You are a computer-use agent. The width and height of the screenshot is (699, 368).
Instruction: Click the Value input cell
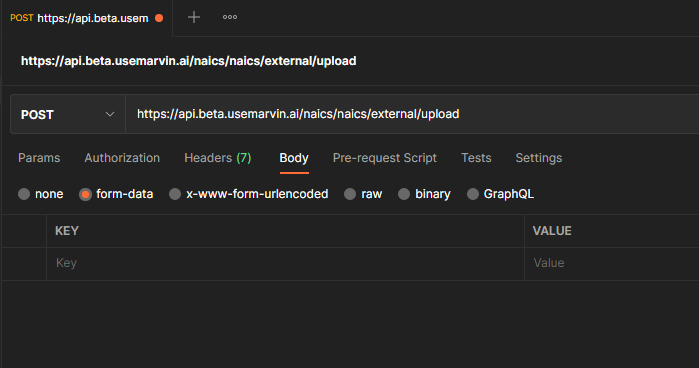tap(612, 264)
